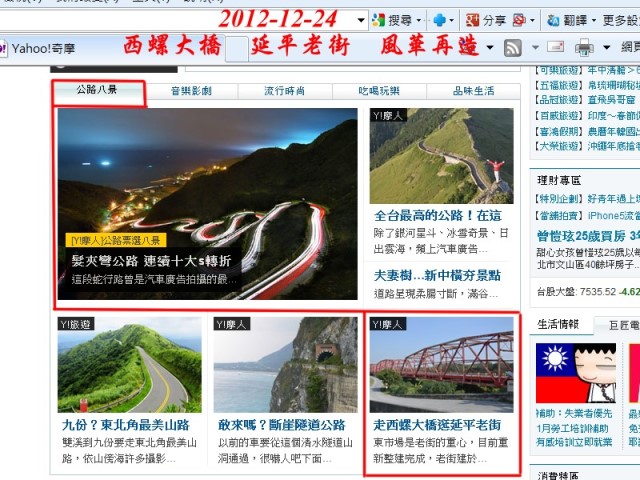640x480 pixels.
Task: Click the read mail envelope icon
Action: point(556,47)
